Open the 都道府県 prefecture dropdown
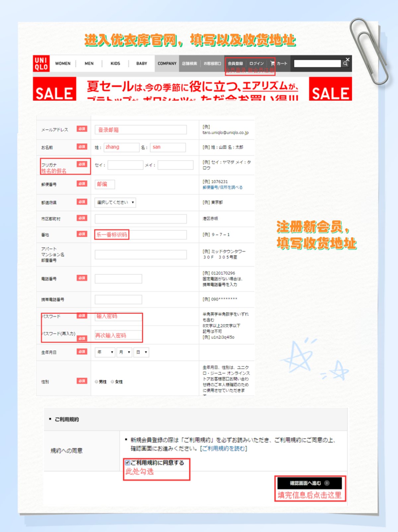Screen dimensions: 398x532 115,202
